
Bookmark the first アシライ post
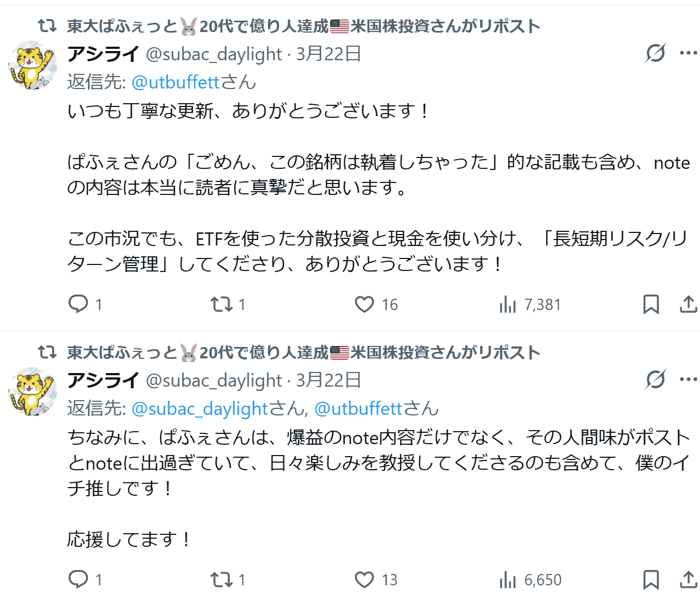click(651, 304)
